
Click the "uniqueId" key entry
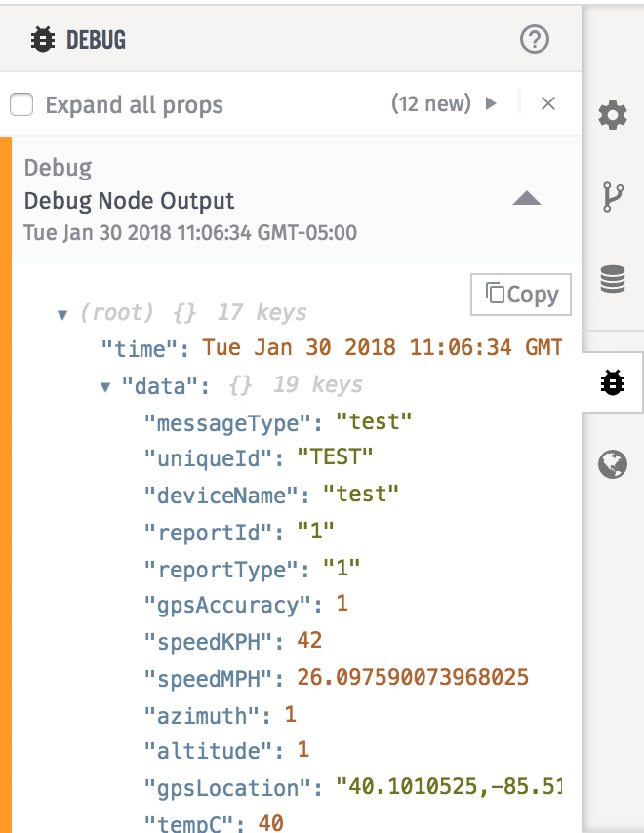click(214, 457)
